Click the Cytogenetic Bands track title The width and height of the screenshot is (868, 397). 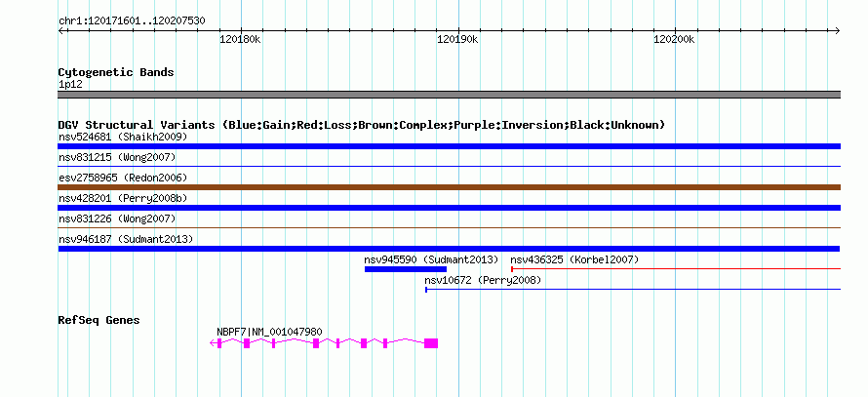[116, 72]
